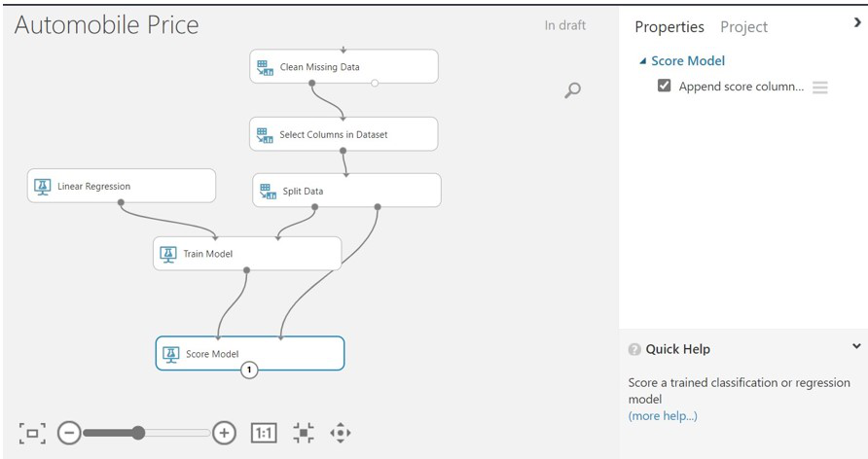The height and width of the screenshot is (459, 868).
Task: Click the fit-to-screen icon in zoom toolbar
Action: point(31,433)
